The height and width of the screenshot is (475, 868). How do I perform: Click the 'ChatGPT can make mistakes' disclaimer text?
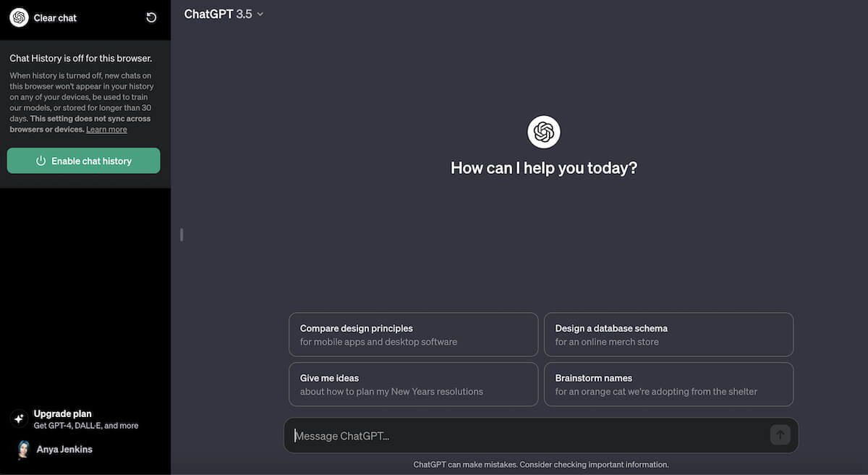coord(541,465)
